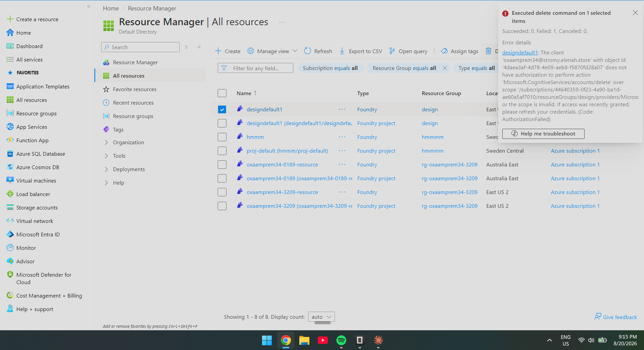Toggle the select-all header checkbox
The height and width of the screenshot is (350, 644).
click(x=222, y=93)
